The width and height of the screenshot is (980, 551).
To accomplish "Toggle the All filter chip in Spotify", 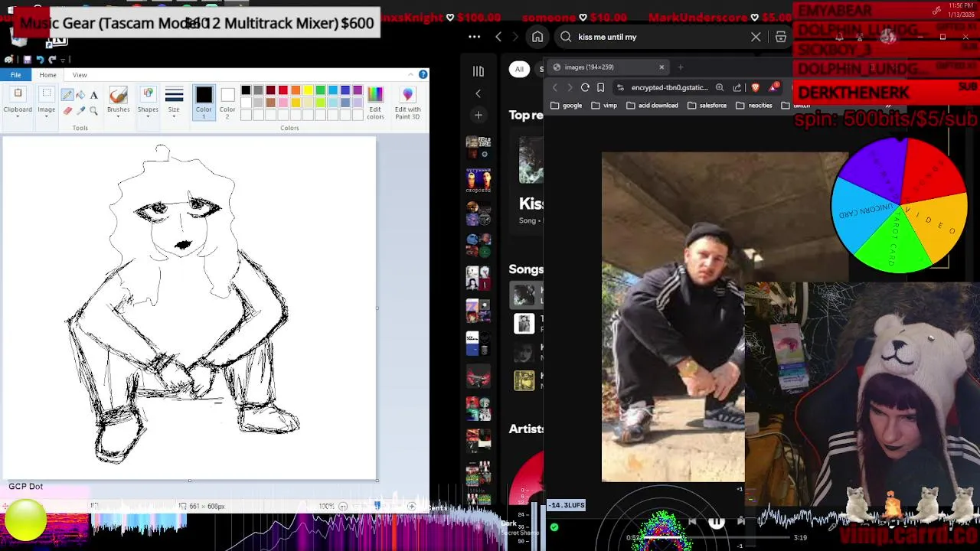I will click(x=519, y=69).
